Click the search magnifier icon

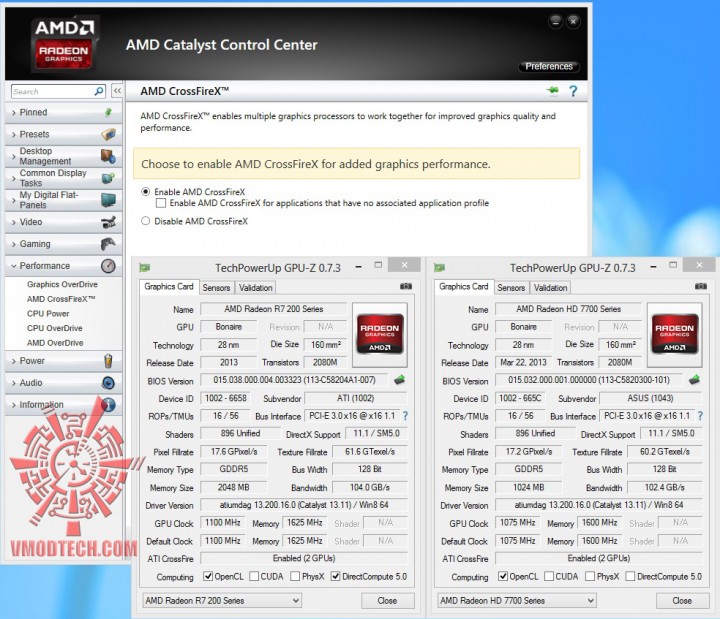pyautogui.click(x=99, y=91)
